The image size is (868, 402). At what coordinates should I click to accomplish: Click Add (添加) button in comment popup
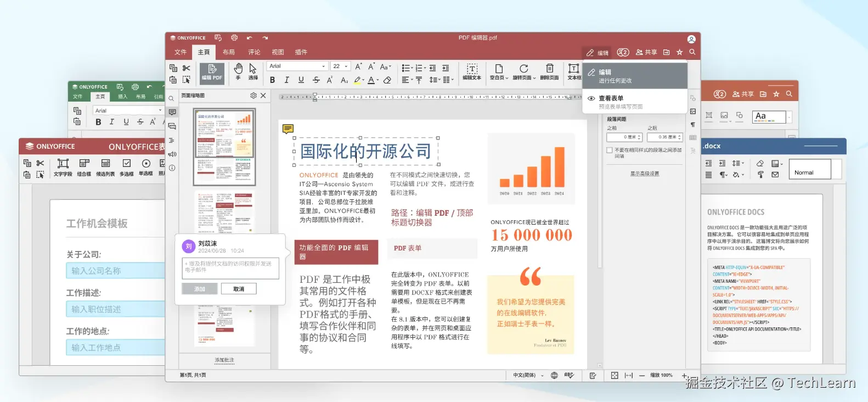click(x=200, y=289)
